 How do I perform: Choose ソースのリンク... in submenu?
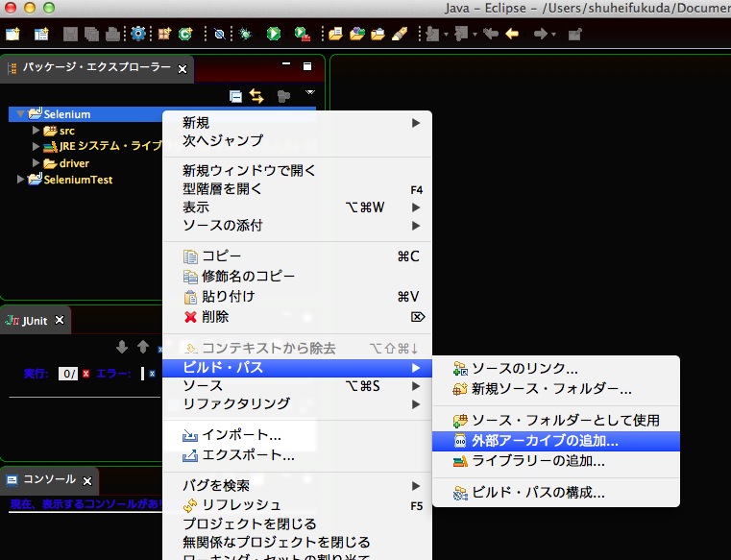pyautogui.click(x=556, y=368)
